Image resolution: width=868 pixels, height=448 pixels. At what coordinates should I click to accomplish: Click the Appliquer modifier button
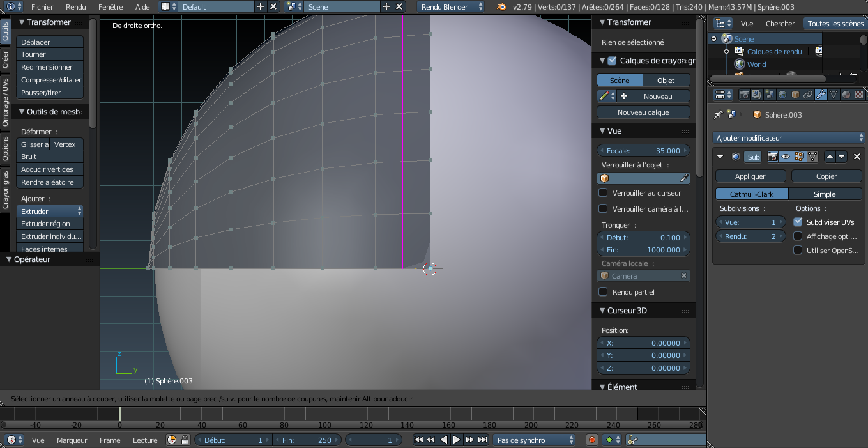(x=750, y=176)
